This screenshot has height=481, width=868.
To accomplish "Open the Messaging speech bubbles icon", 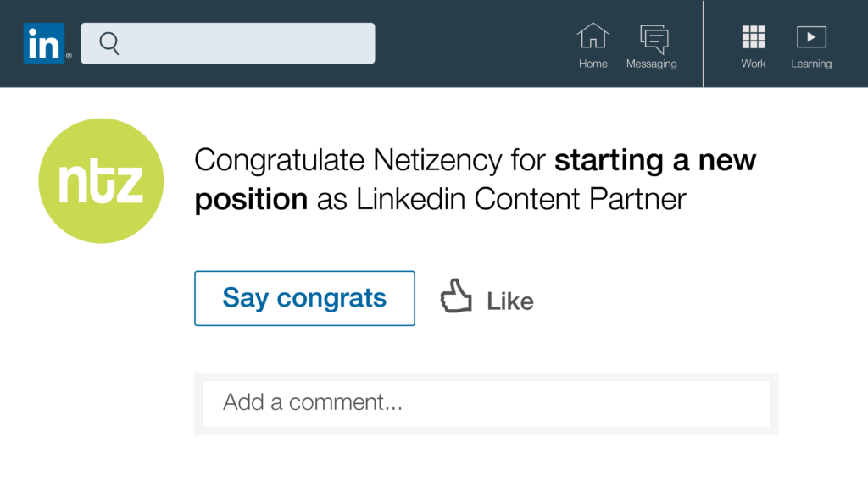I will (653, 38).
